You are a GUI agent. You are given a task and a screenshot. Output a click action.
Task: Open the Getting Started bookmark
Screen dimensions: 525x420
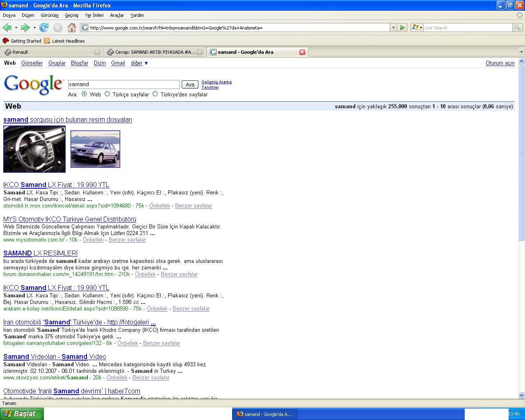pyautogui.click(x=22, y=41)
